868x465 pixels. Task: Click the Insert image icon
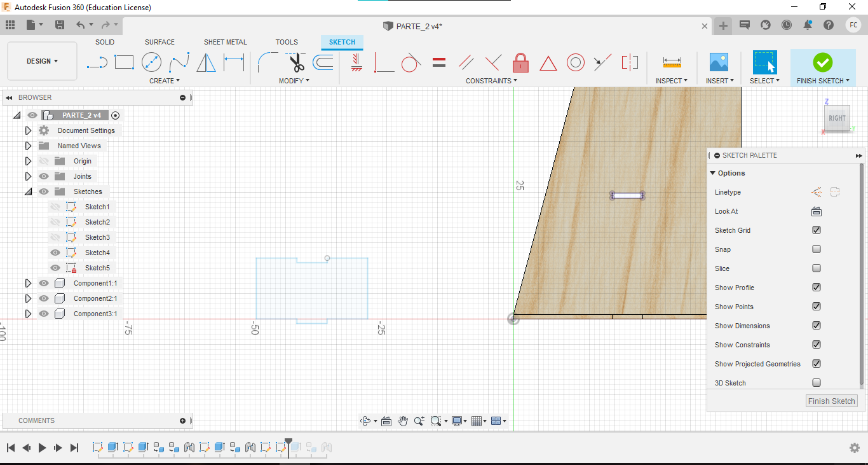pyautogui.click(x=719, y=62)
